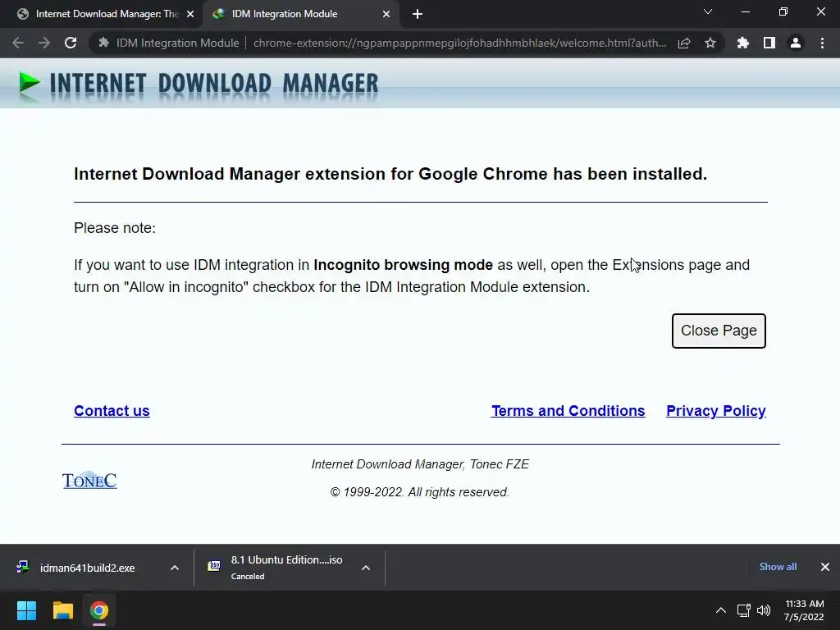Close the IDM Integration Module tab
Screen dimensions: 840x630
pyautogui.click(x=386, y=15)
